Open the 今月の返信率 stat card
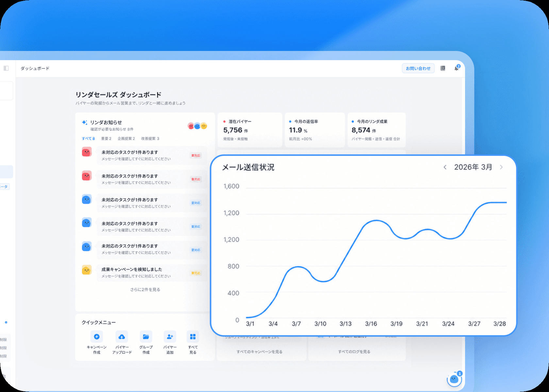Viewport: 549px width, 392px height. [x=315, y=130]
